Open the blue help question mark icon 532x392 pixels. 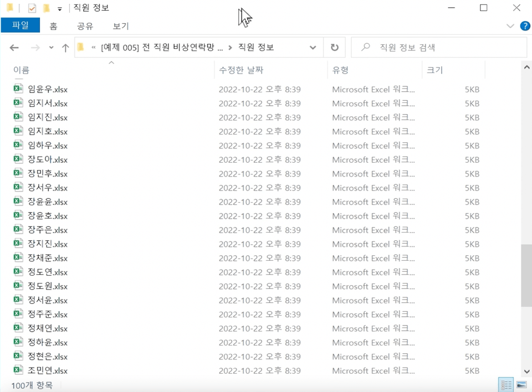[525, 26]
